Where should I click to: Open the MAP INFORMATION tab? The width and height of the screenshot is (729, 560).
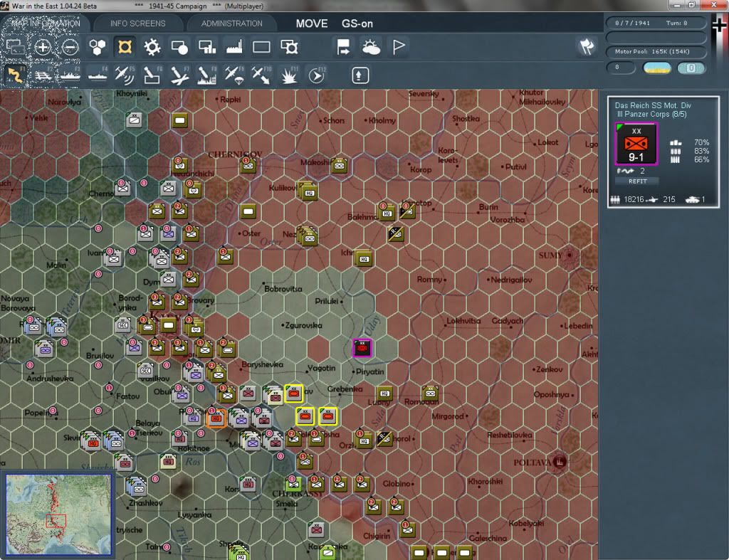46,23
